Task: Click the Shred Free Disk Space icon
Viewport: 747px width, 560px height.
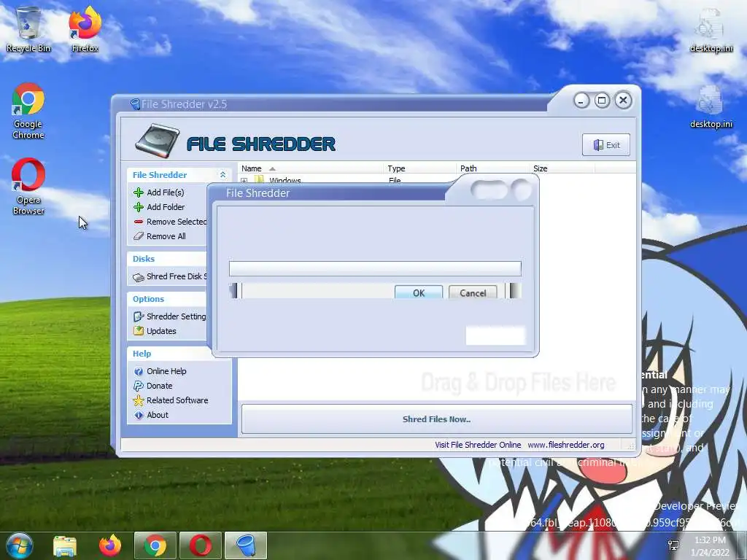Action: pyautogui.click(x=139, y=277)
